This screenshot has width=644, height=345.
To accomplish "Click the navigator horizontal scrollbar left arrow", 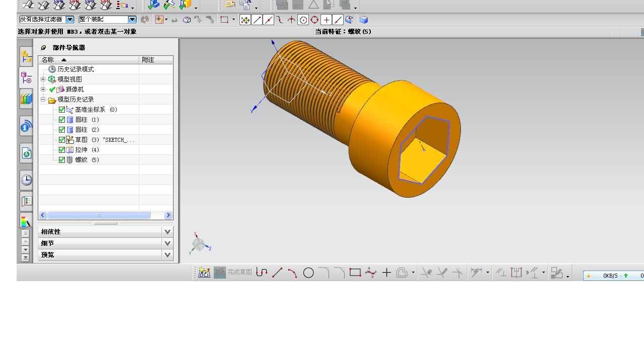I will (43, 215).
